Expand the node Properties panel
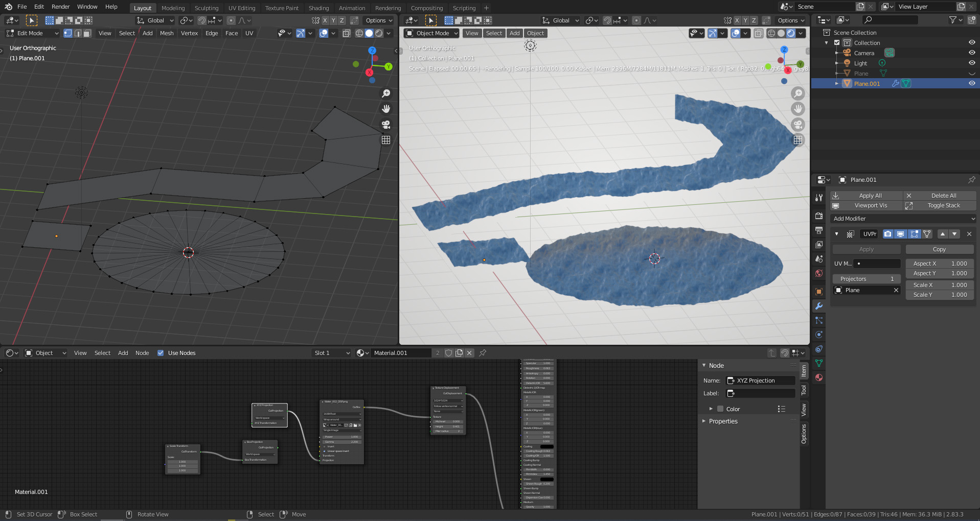The image size is (980, 521). 723,421
